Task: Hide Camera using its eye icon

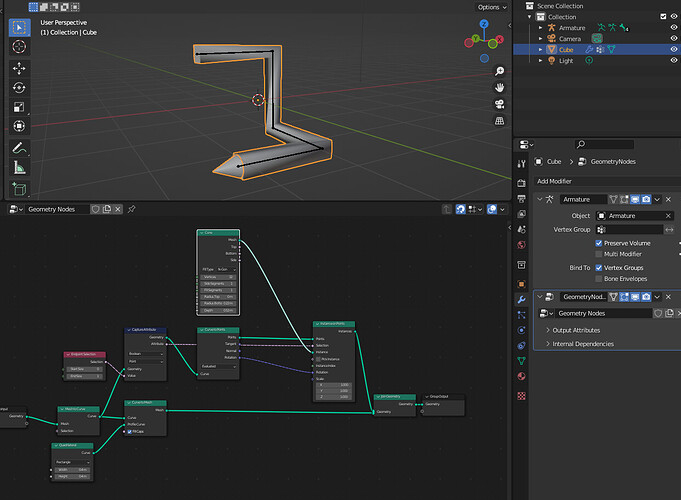Action: tap(674, 38)
